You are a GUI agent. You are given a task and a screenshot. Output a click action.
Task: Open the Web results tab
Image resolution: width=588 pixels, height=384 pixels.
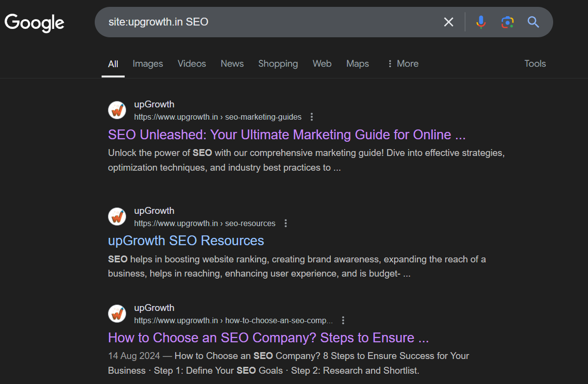(x=322, y=64)
